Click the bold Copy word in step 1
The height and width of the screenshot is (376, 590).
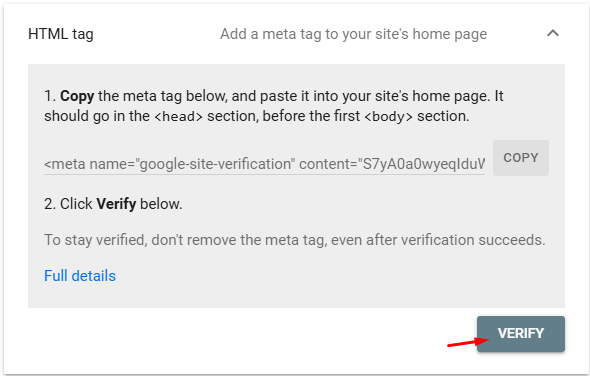coord(77,96)
